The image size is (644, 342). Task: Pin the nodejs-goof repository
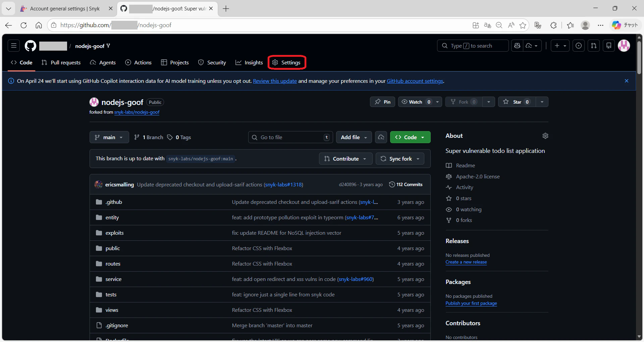(382, 102)
